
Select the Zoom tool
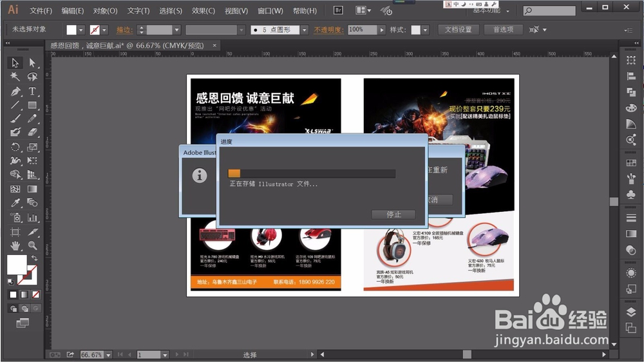32,245
